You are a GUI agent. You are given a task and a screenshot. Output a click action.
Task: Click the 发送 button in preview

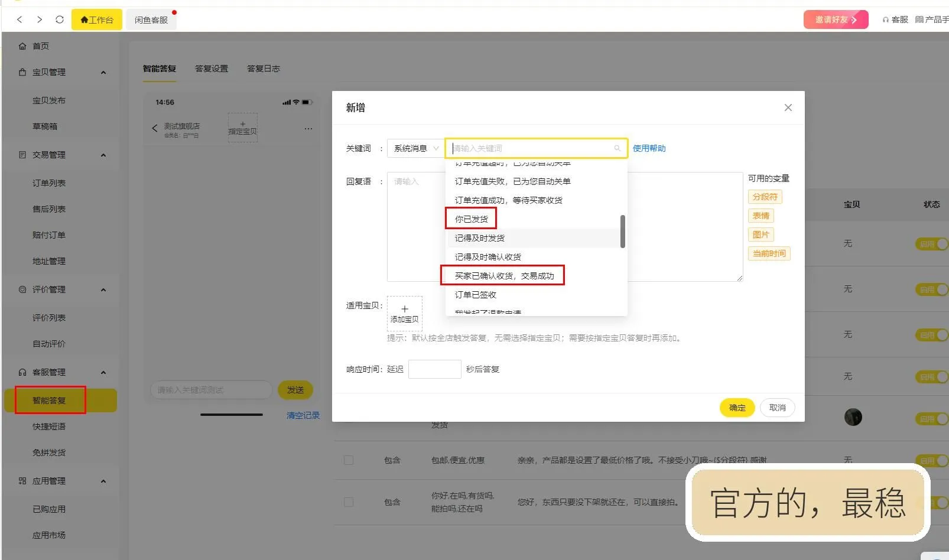[295, 390]
